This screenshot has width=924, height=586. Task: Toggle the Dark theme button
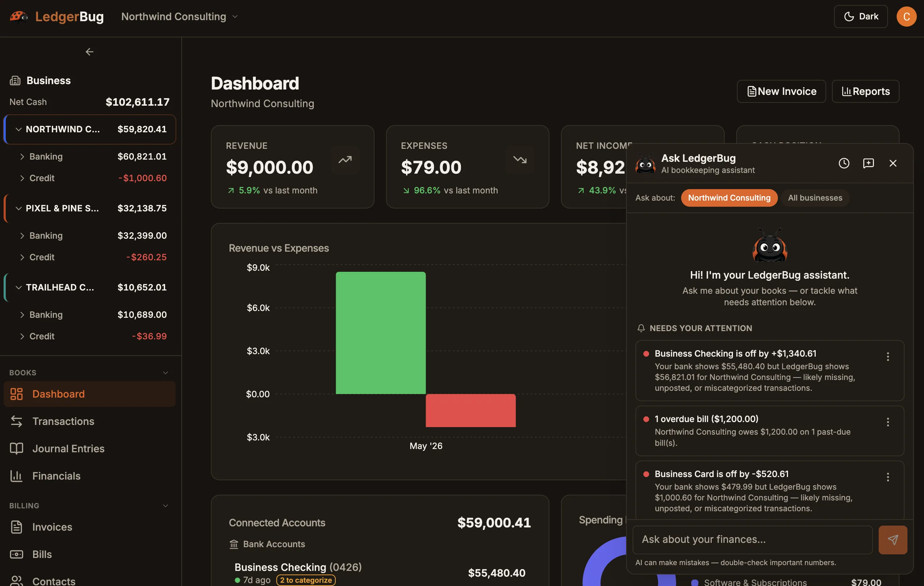click(861, 17)
